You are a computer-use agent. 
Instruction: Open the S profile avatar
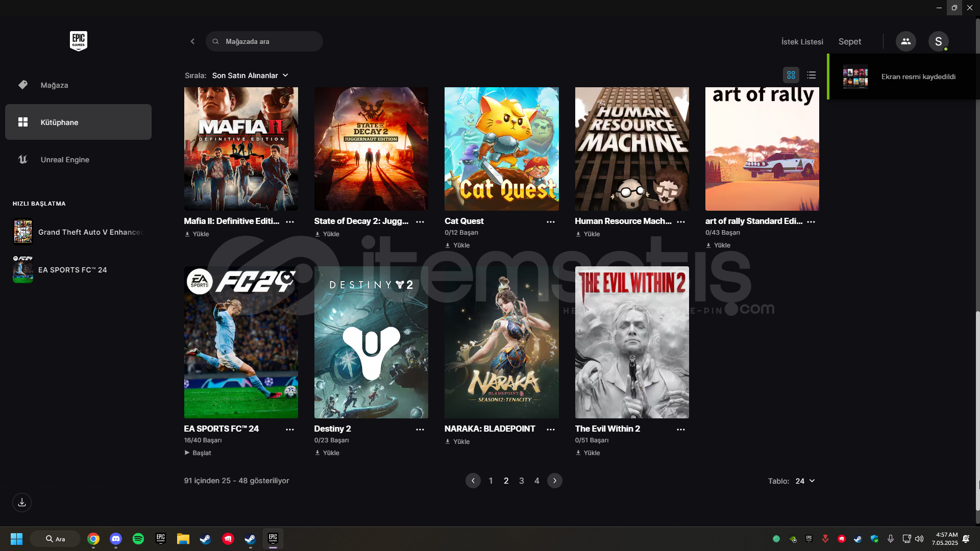pyautogui.click(x=938, y=41)
